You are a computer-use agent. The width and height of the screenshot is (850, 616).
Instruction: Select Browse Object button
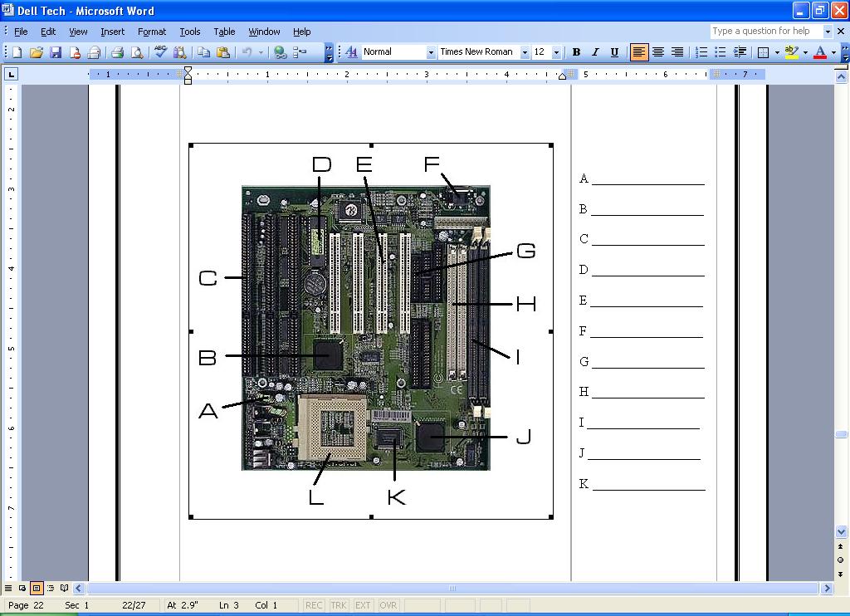click(x=841, y=560)
